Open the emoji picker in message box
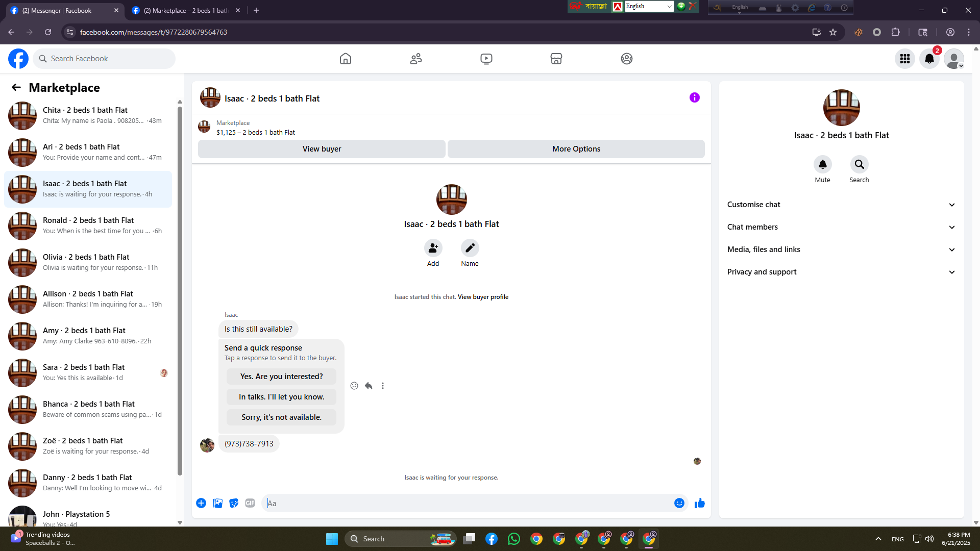The width and height of the screenshot is (980, 551). [x=679, y=503]
